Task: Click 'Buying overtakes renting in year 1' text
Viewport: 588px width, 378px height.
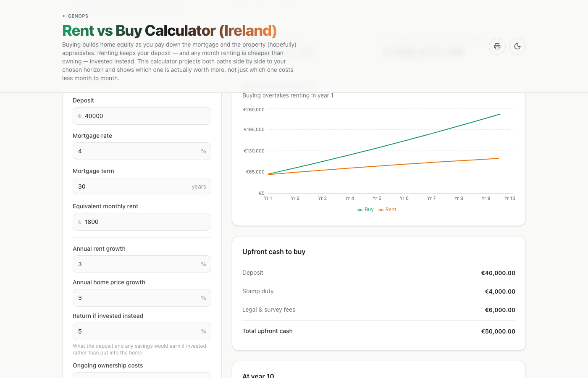Action: pos(288,95)
